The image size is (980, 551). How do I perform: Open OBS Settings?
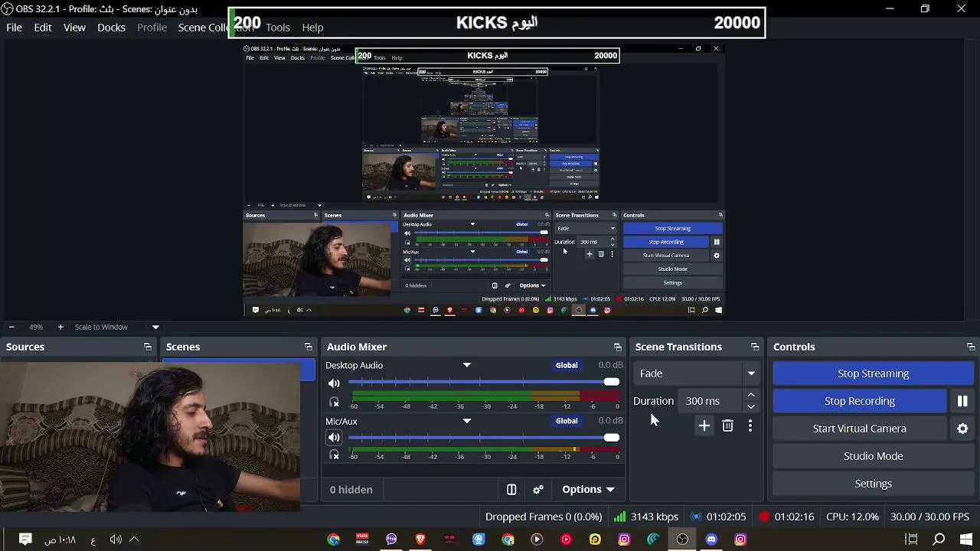pos(874,484)
